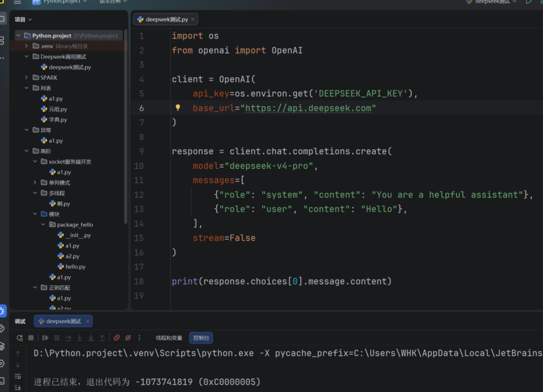This screenshot has height=392, width=543.
Task: Close the deepseek测试 debug tab
Action: tap(88, 321)
